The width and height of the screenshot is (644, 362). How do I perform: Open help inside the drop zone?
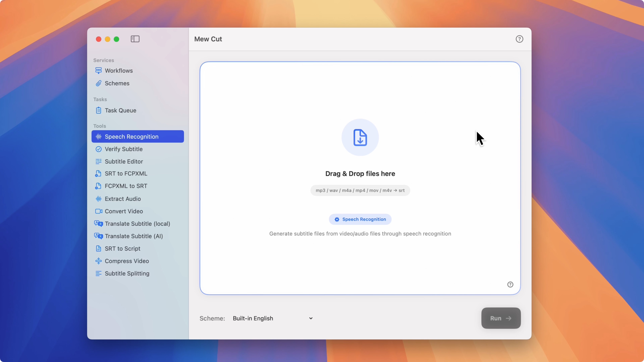pos(510,284)
